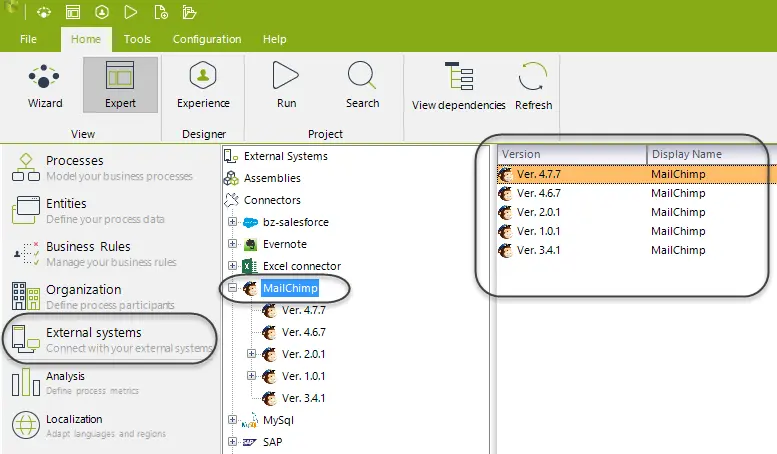This screenshot has width=777, height=454.
Task: Switch to the Configuration ribbon tab
Action: (207, 39)
